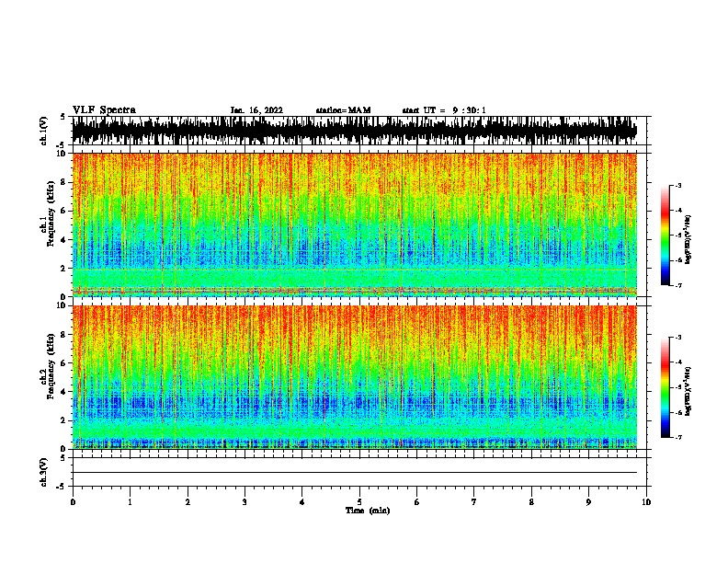
Task: Click the time axis tick label "3"
Action: click(245, 502)
